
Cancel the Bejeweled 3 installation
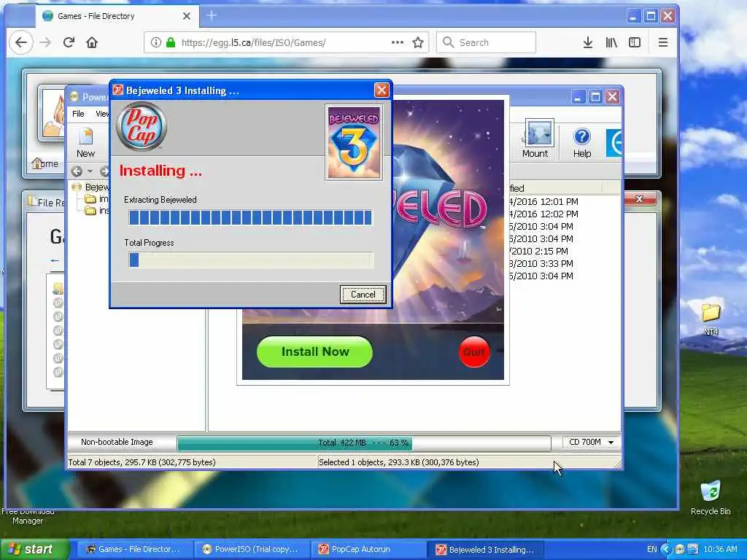tap(363, 295)
